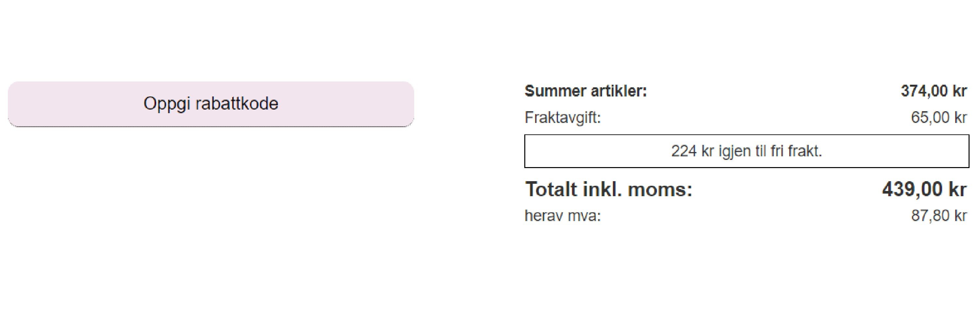Screen dimensions: 980x327
Task: Select the 65,00 kr shipping fee
Action: point(939,117)
